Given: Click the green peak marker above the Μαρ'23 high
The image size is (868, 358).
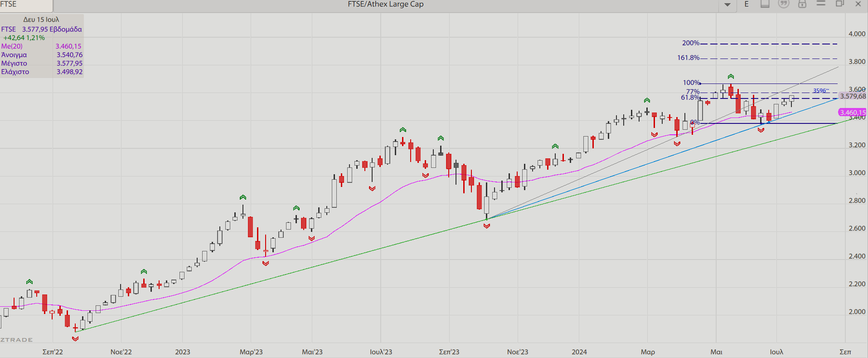Looking at the screenshot, I should pyautogui.click(x=243, y=197).
